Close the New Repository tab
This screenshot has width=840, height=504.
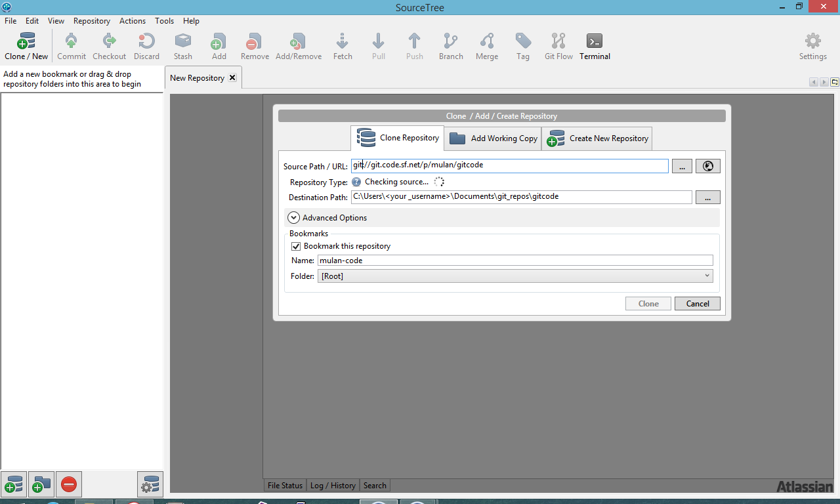pos(232,77)
